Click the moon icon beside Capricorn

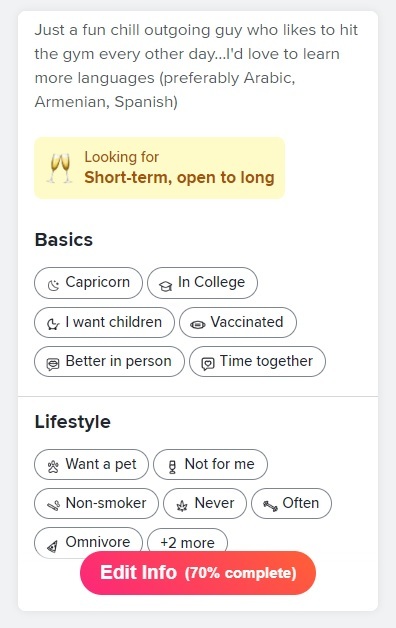[x=53, y=285]
